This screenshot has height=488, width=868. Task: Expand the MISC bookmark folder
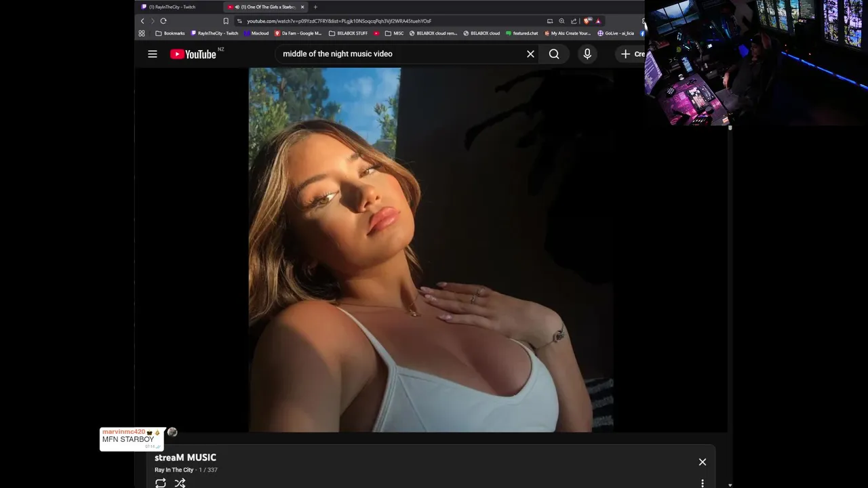pos(394,33)
